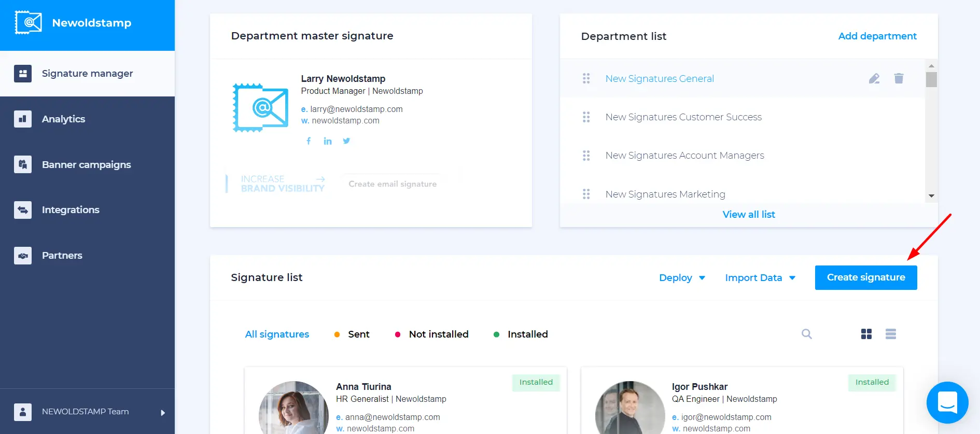Click the NEWOLDSTAMP Team user icon

pos(23,412)
